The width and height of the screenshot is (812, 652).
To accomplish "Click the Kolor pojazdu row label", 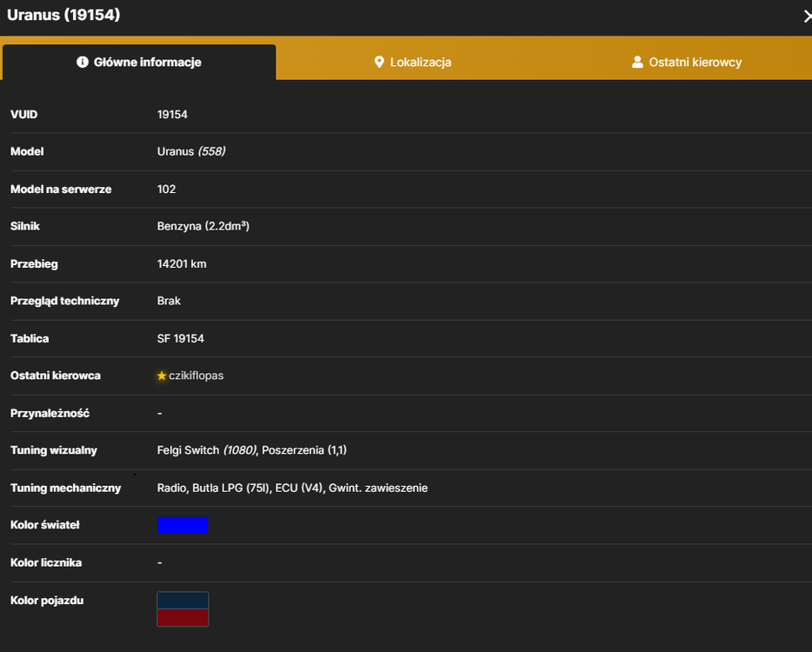I will (47, 600).
